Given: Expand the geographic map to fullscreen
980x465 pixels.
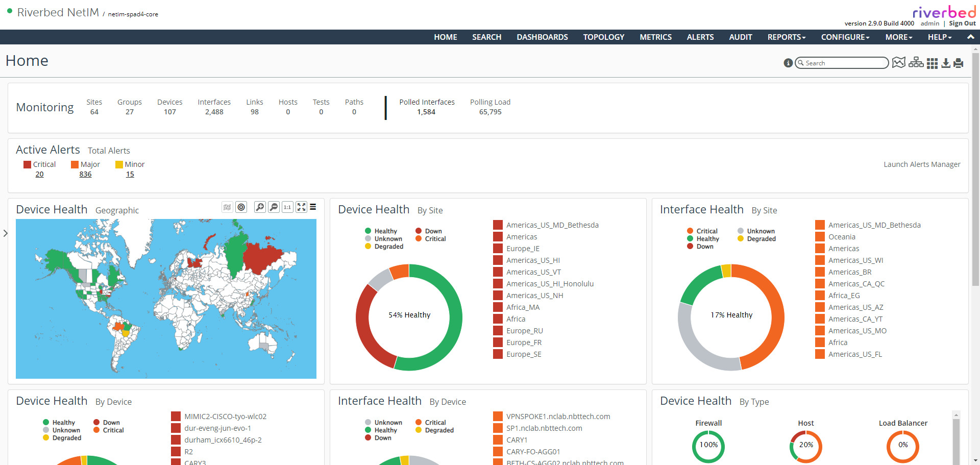Looking at the screenshot, I should pyautogui.click(x=302, y=207).
